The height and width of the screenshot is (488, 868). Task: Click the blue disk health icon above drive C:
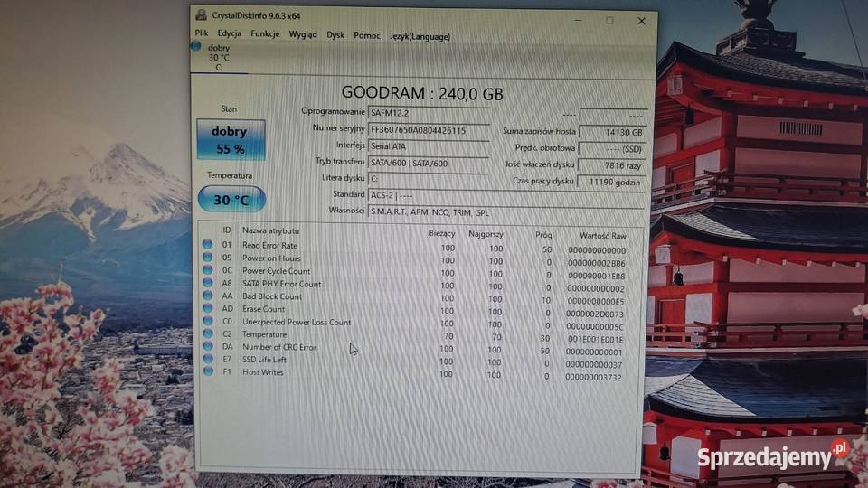[x=196, y=45]
